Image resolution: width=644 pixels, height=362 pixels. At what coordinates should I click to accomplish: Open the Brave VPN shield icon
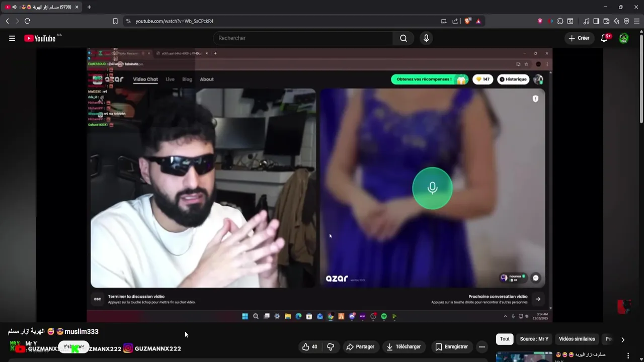click(626, 21)
